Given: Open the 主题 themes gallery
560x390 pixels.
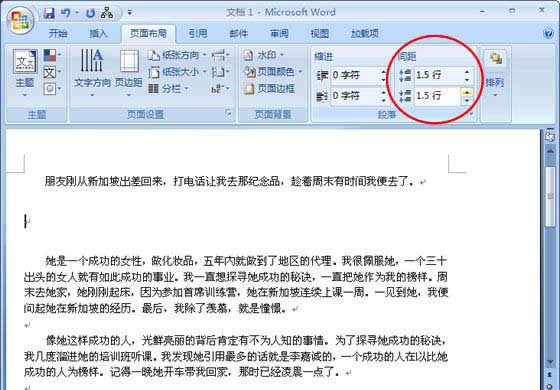Looking at the screenshot, I should pyautogui.click(x=25, y=73).
